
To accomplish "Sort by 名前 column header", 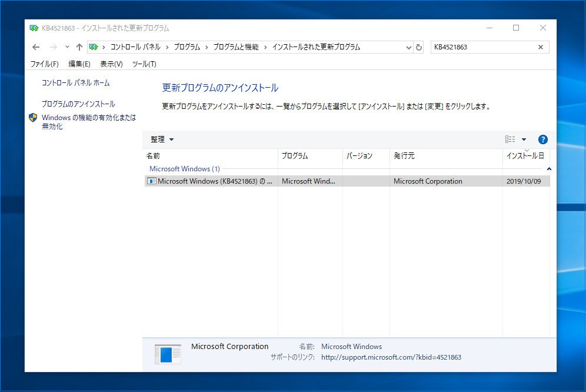I will point(211,155).
